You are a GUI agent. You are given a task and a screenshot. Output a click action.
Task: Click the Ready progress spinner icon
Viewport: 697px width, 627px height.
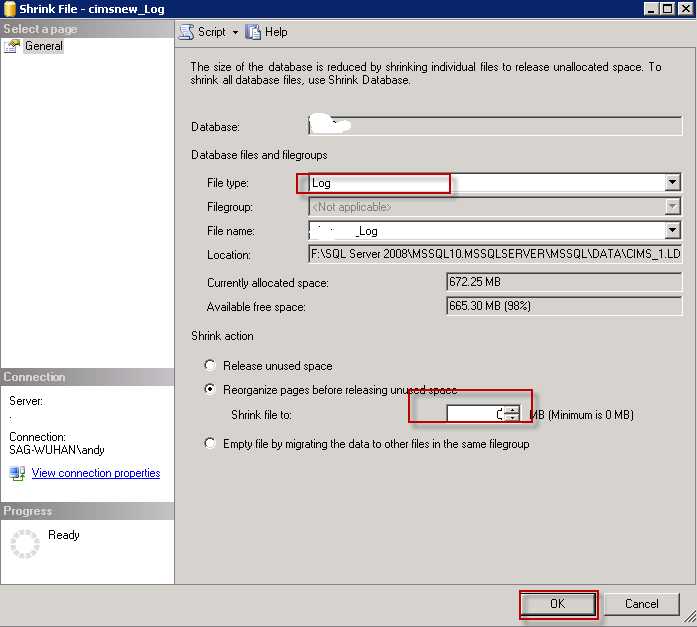tap(25, 543)
